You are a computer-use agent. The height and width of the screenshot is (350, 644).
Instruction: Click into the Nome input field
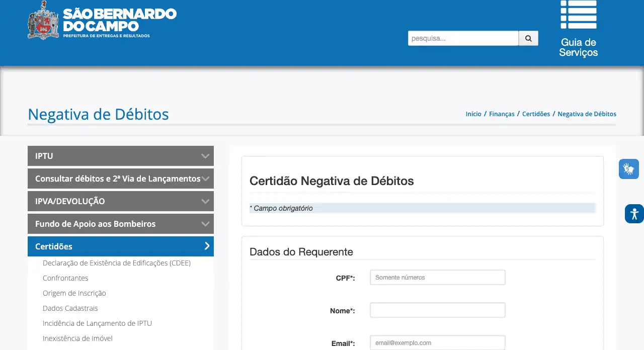tap(437, 310)
